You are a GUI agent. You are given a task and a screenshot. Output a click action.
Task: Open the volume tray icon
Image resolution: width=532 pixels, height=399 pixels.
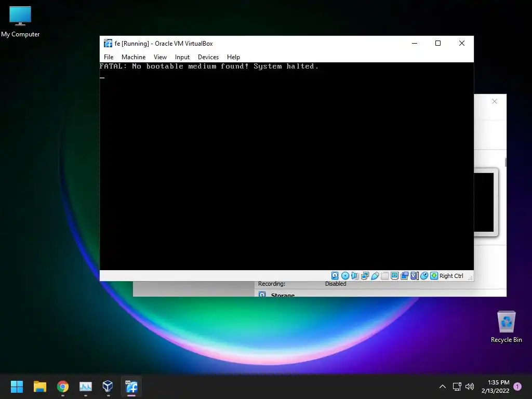tap(470, 387)
